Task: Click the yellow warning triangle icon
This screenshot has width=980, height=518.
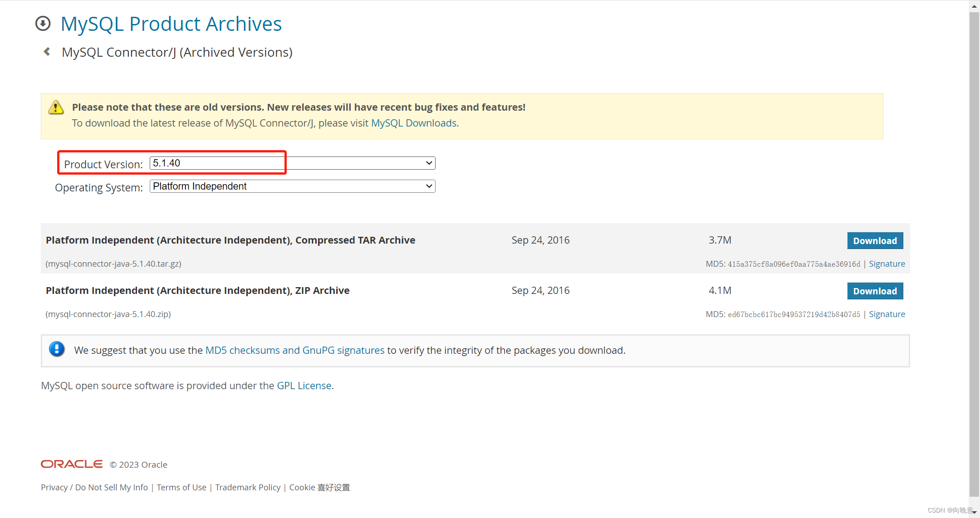Action: click(x=56, y=108)
